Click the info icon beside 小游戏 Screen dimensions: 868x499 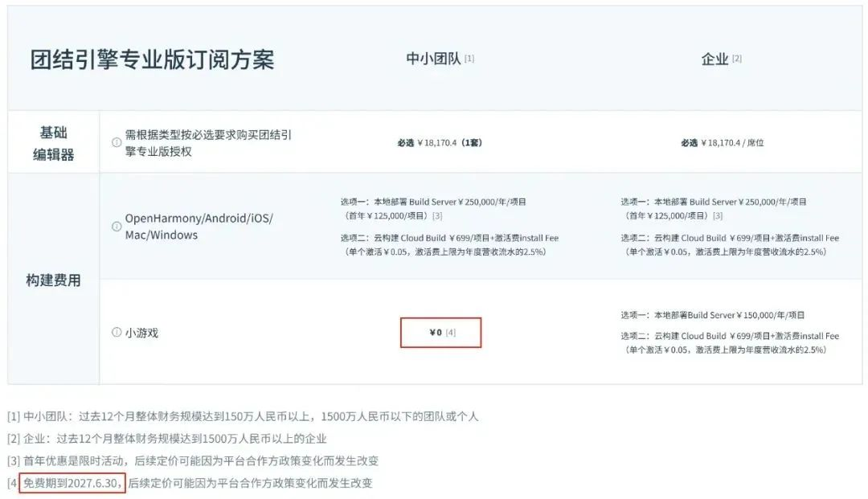[x=117, y=332]
